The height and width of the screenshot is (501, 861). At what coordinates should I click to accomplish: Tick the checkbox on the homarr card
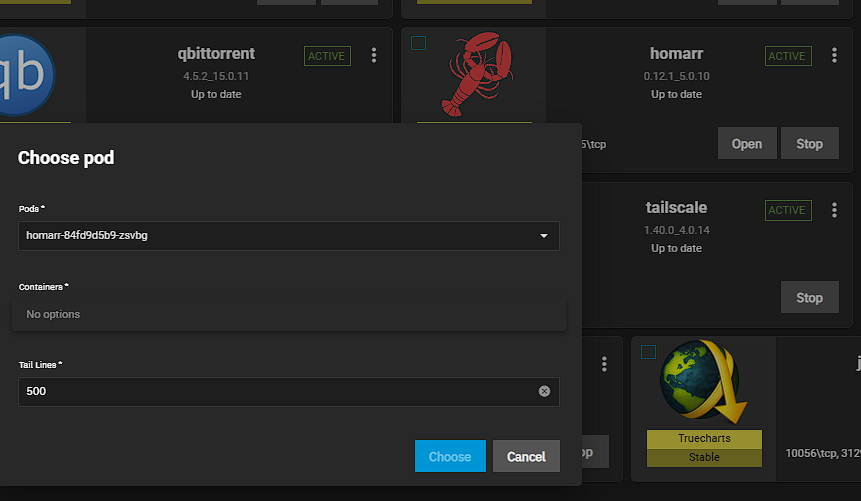(x=418, y=43)
